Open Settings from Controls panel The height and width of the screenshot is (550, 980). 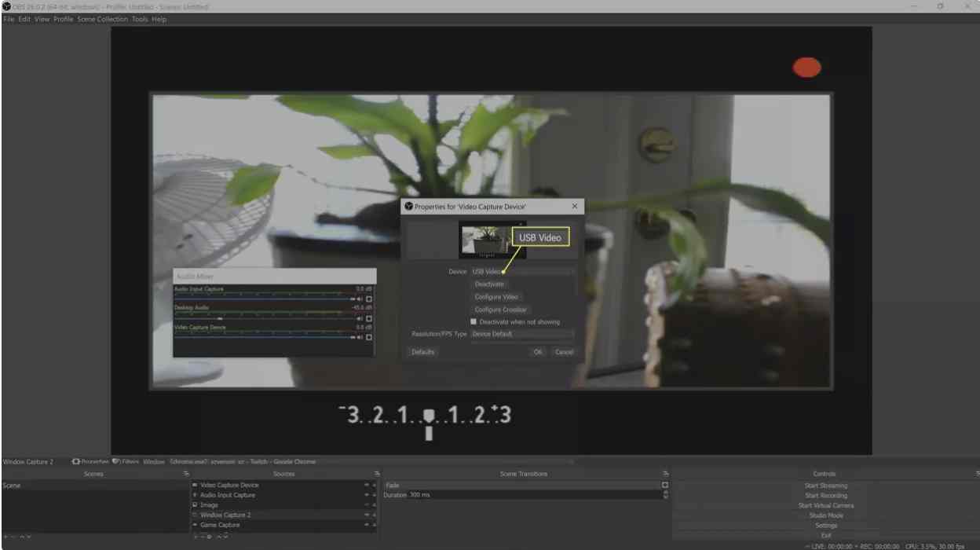click(826, 526)
